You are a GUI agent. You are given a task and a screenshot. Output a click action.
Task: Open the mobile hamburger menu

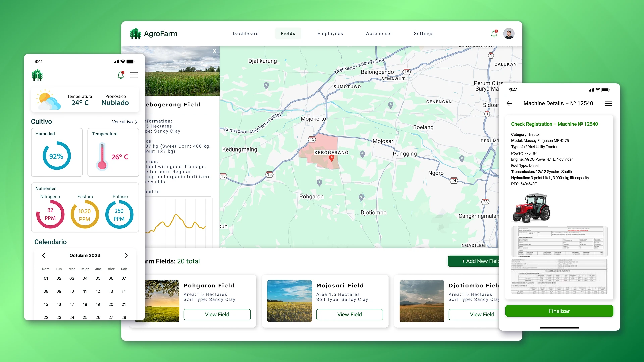(x=134, y=75)
